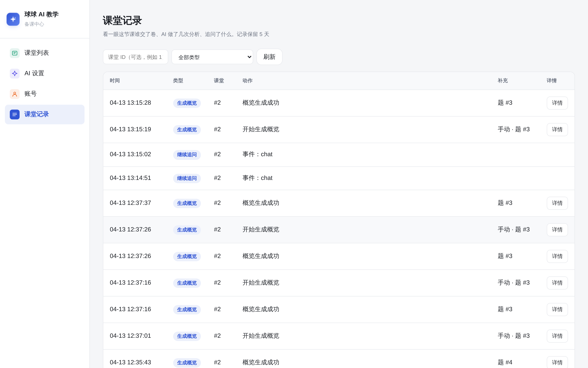Open AI 设置 in the sidebar
The image size is (588, 368).
point(45,74)
